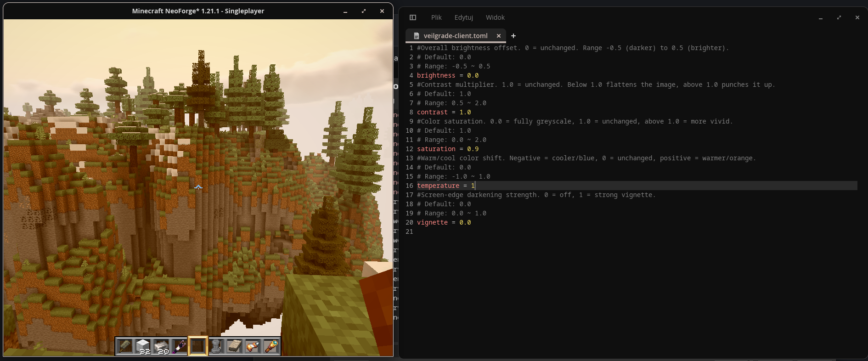Select the white block stack of 32 in the hotbar
868x361 pixels.
coord(143,346)
